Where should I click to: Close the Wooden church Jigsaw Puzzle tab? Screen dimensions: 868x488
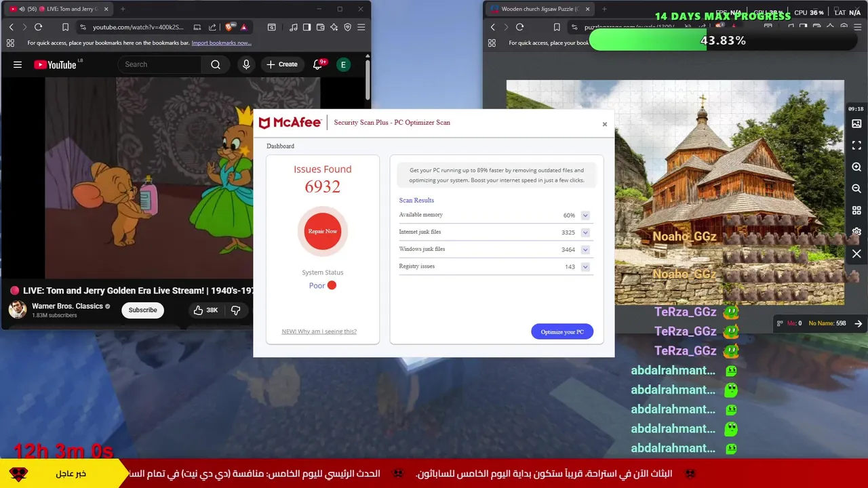(x=587, y=9)
